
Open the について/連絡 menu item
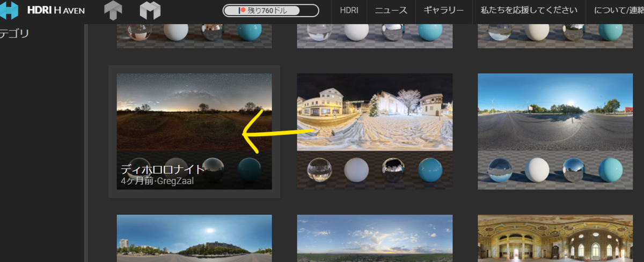(x=619, y=10)
